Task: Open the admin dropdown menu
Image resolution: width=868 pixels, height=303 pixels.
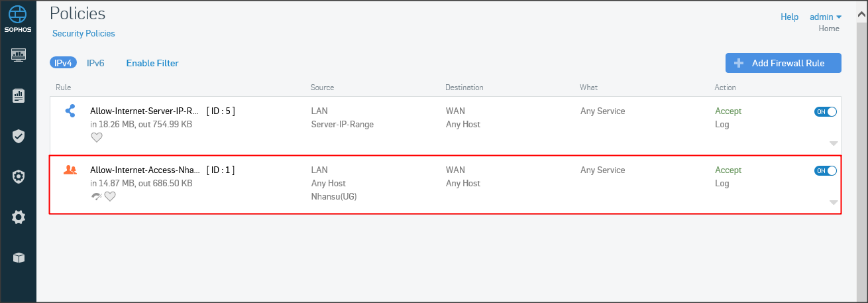Action: point(824,17)
